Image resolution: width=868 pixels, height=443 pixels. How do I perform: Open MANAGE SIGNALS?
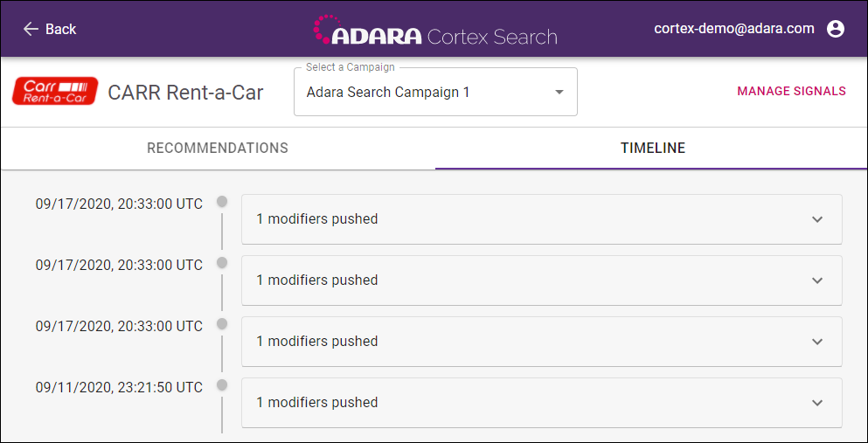[x=791, y=91]
